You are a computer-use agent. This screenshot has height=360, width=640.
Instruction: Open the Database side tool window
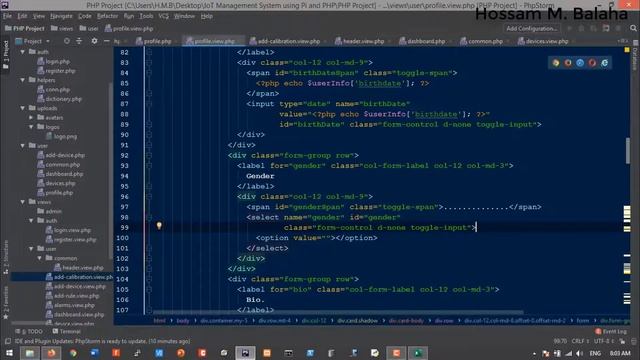(x=635, y=57)
